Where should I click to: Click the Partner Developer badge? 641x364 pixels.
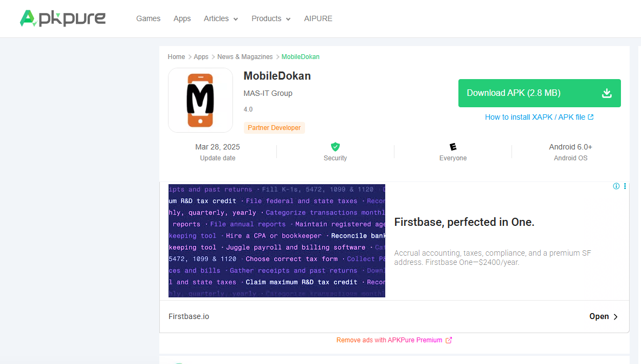tap(274, 127)
